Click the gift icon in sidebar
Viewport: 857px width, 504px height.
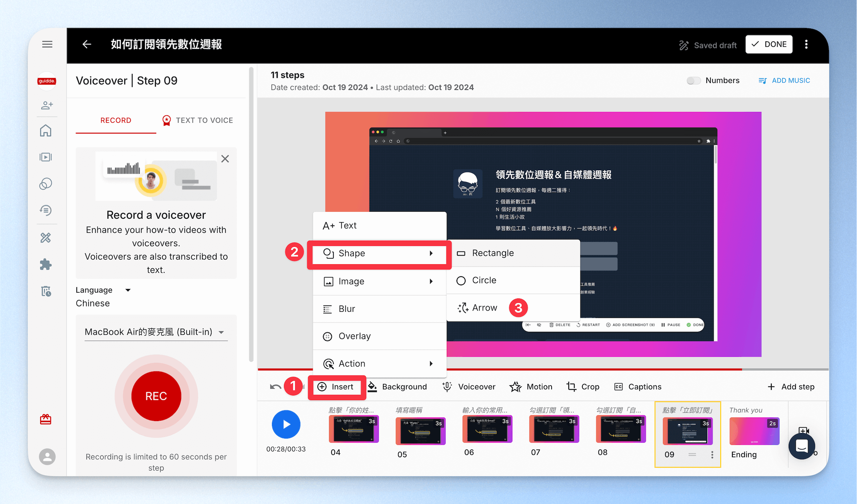[46, 419]
